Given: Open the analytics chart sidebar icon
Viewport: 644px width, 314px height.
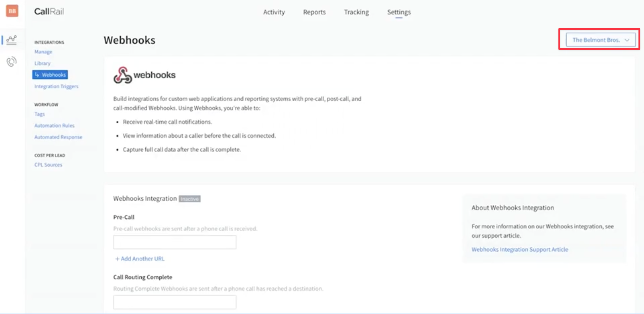Looking at the screenshot, I should [11, 40].
